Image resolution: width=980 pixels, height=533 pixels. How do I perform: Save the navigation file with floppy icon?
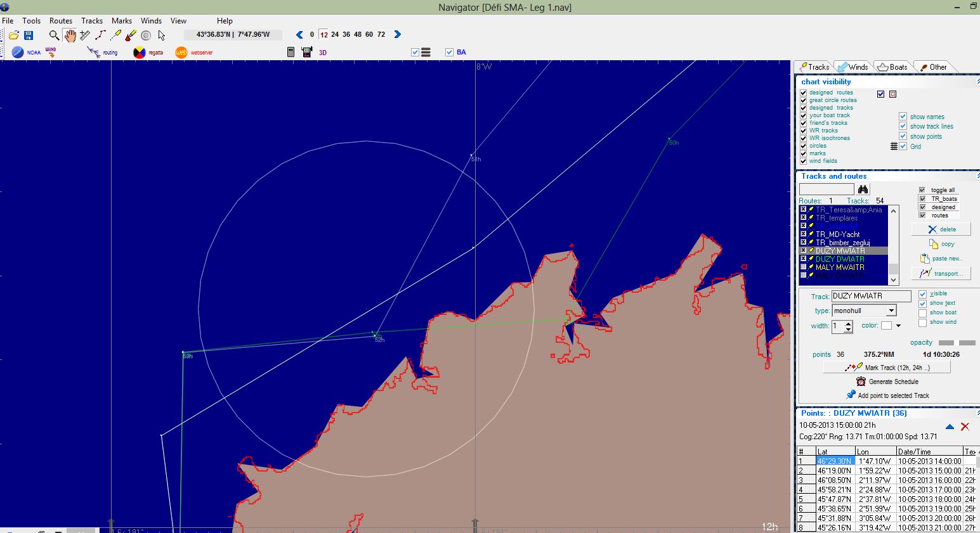28,35
